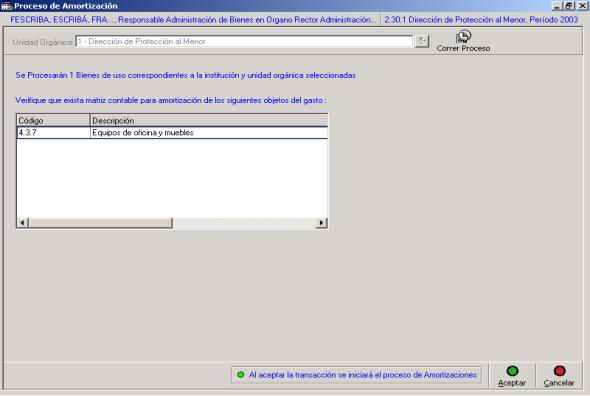Click the table's left scroll arrow
This screenshot has width=590, height=396.
point(23,223)
